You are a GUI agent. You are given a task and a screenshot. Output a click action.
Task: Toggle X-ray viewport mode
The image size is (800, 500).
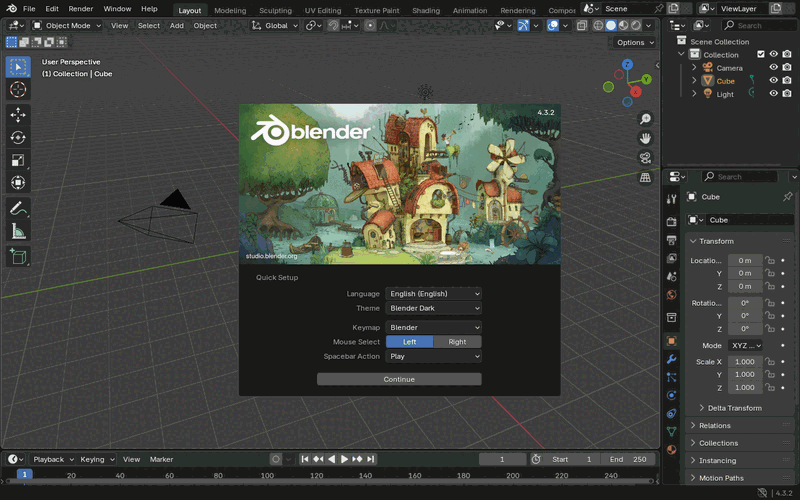582,26
